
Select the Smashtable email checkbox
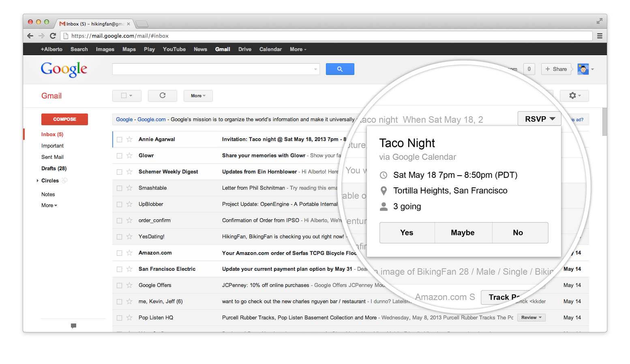pyautogui.click(x=119, y=188)
